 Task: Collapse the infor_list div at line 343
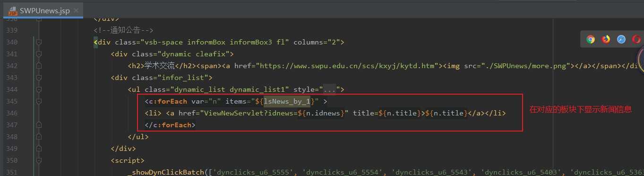coord(39,78)
